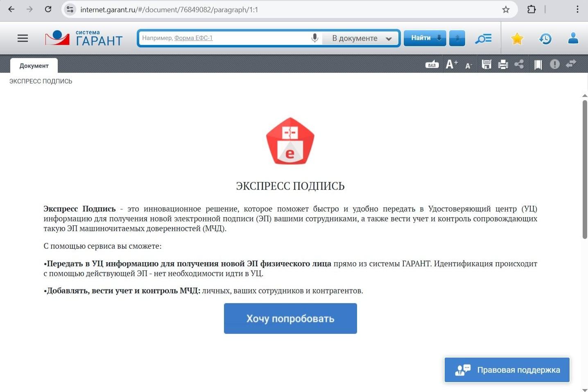Click the 'Форма ЕФС-1' example link
This screenshot has height=392, width=588.
tap(193, 38)
